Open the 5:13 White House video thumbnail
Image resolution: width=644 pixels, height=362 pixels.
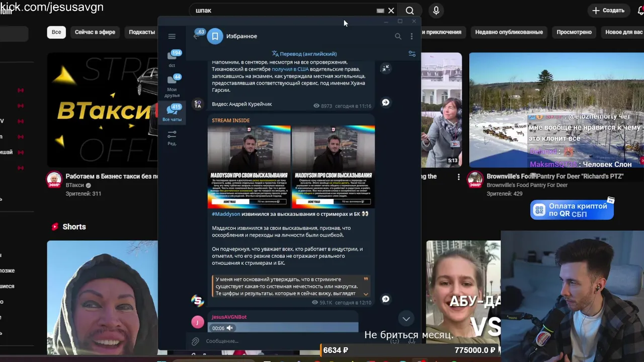click(x=441, y=110)
